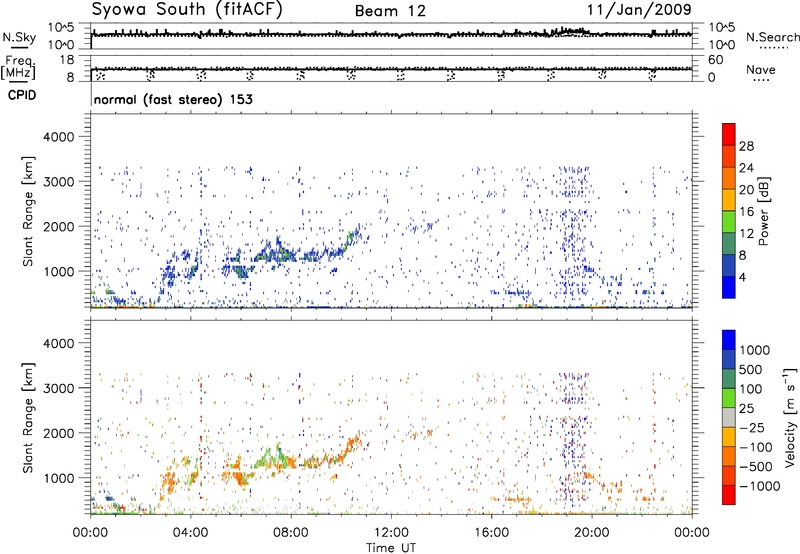The width and height of the screenshot is (800, 554).
Task: Select Velocity colorbar gray segment between 25 and -25
Action: tap(729, 417)
